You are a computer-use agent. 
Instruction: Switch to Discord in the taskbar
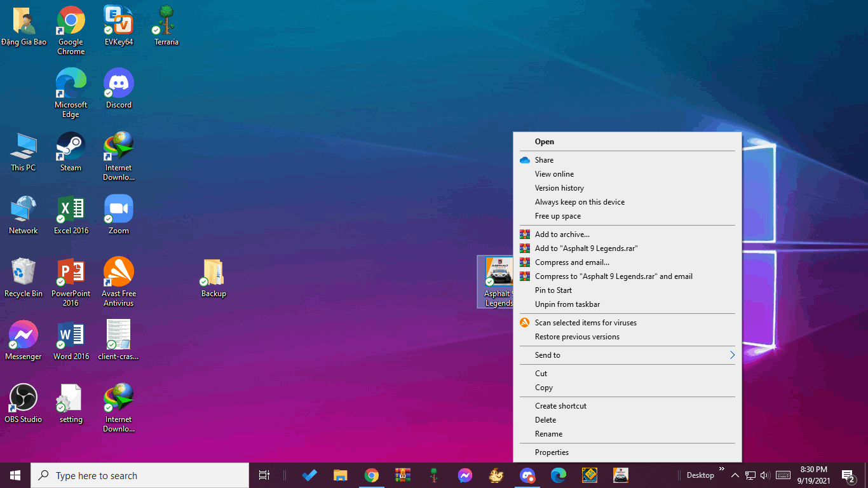click(x=527, y=475)
